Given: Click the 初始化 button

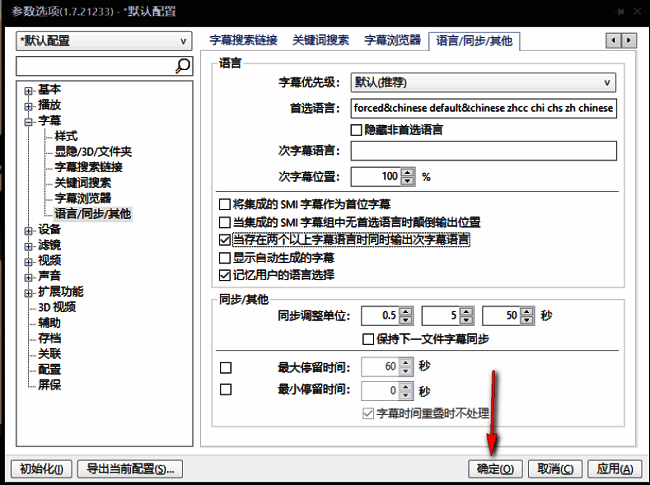Looking at the screenshot, I should (x=41, y=468).
